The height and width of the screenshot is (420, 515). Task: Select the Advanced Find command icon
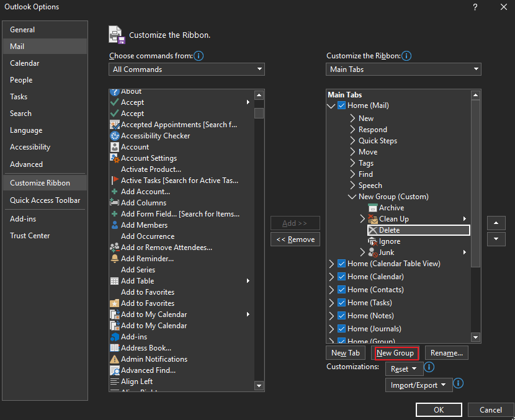point(114,370)
